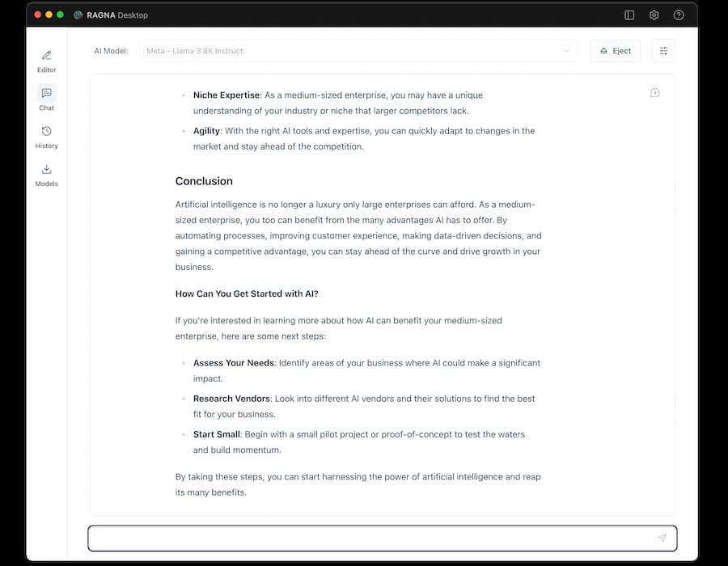This screenshot has height=566, width=728.
Task: Eject the loaded AI model
Action: click(616, 51)
